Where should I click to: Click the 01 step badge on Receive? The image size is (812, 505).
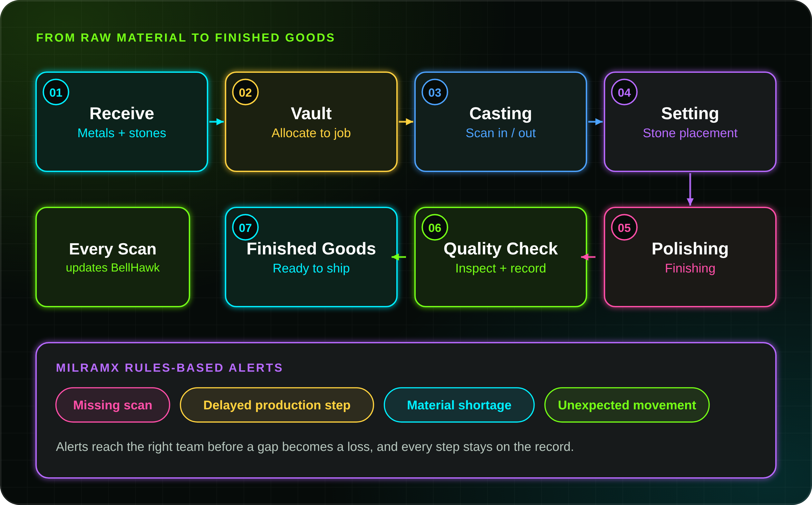pyautogui.click(x=56, y=92)
